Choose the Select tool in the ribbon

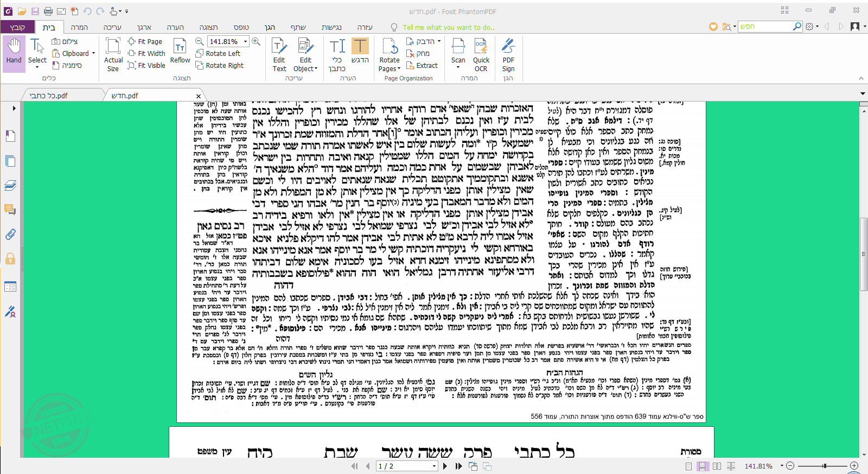pos(37,53)
